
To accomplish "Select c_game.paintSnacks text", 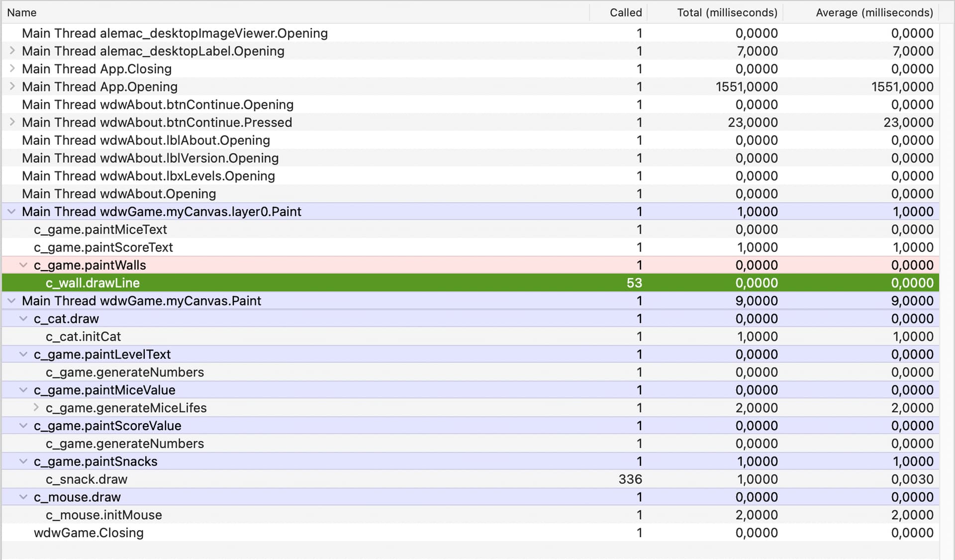I will pos(95,462).
